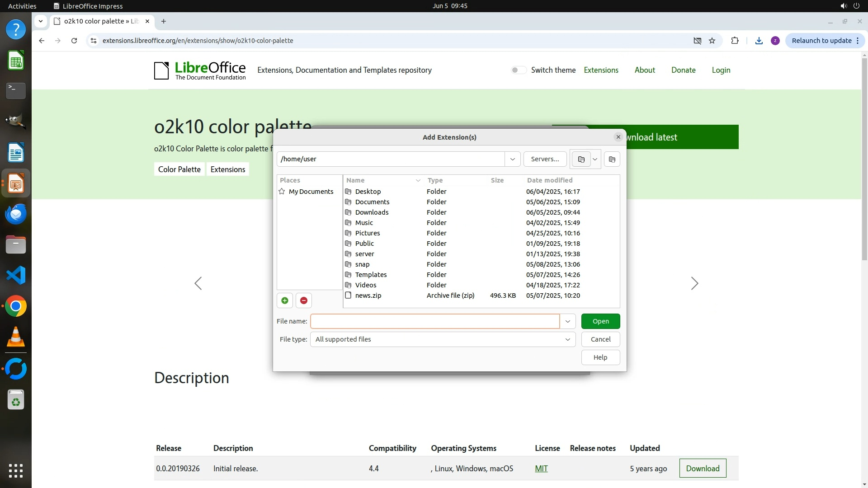Open the File type combo box
868x488 pixels.
coord(442,339)
